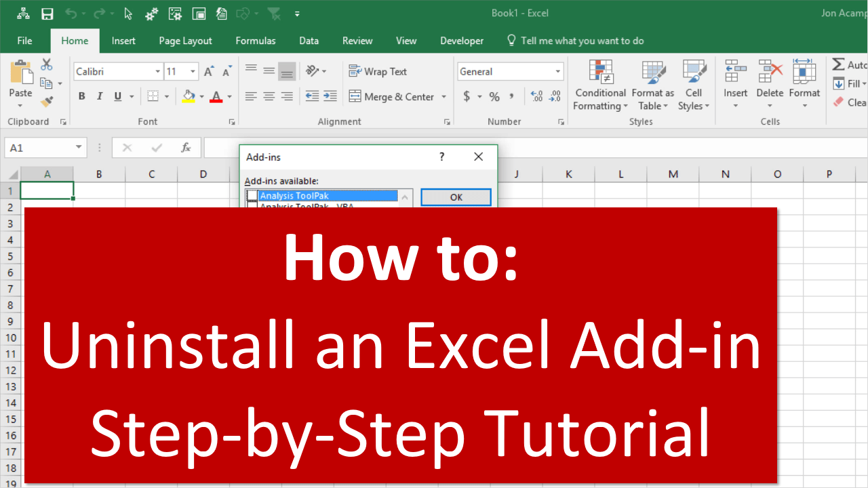Apply italic formatting
This screenshot has width=868, height=488.
tap(99, 96)
